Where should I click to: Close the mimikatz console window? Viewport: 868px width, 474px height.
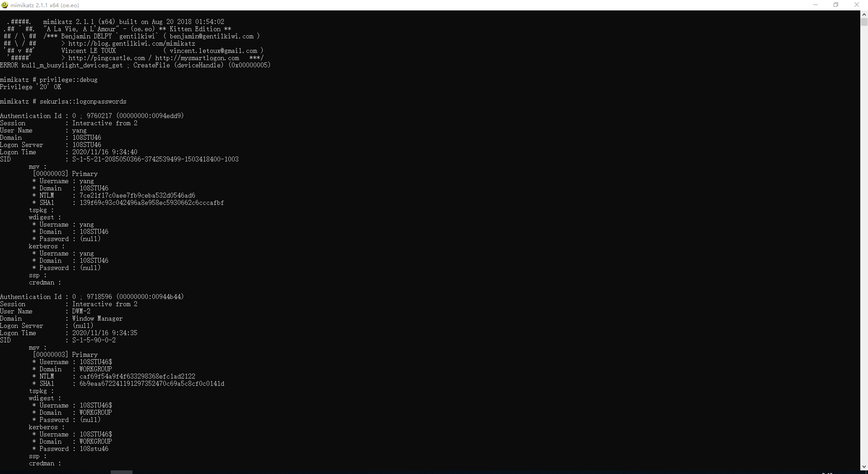856,5
